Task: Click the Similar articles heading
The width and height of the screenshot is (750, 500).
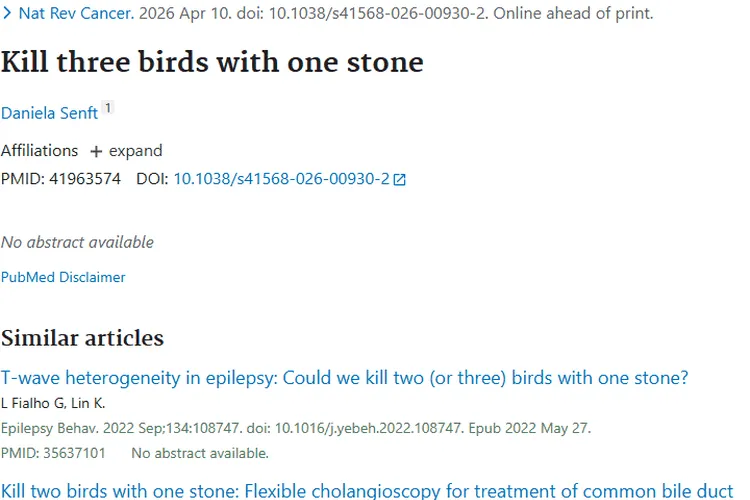Action: click(82, 337)
